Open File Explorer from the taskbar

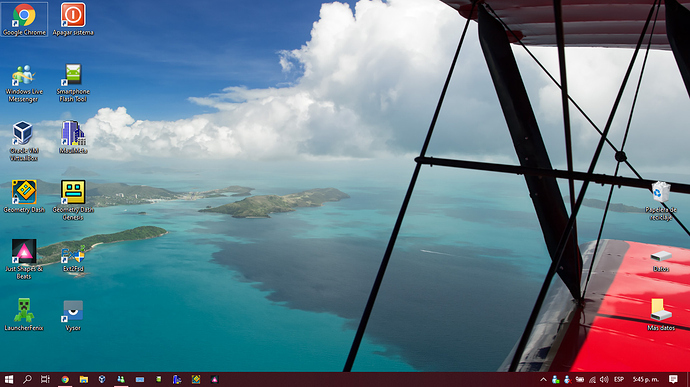[84, 379]
